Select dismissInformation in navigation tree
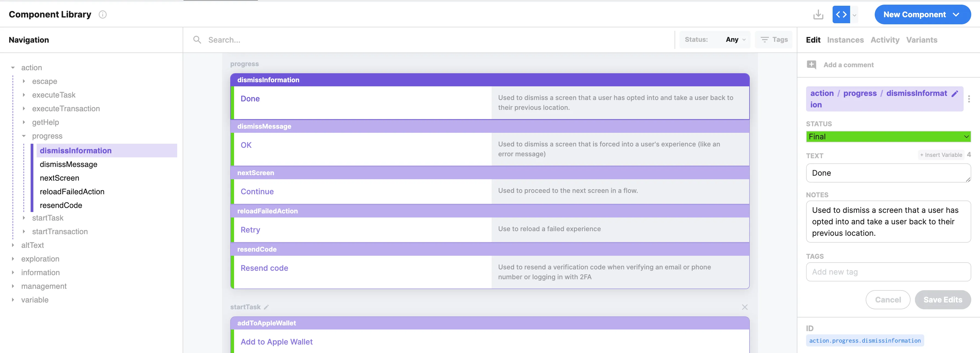 click(107, 151)
